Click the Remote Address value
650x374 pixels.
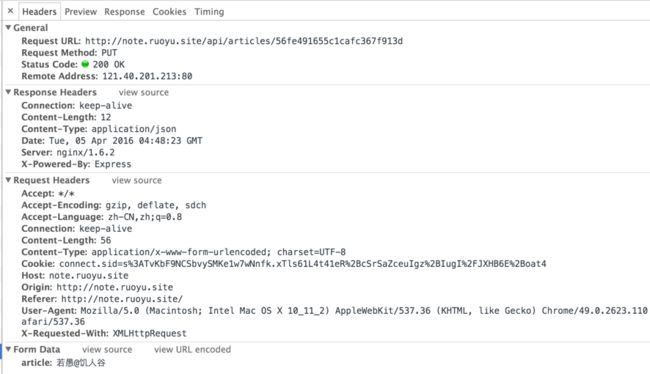tap(147, 76)
